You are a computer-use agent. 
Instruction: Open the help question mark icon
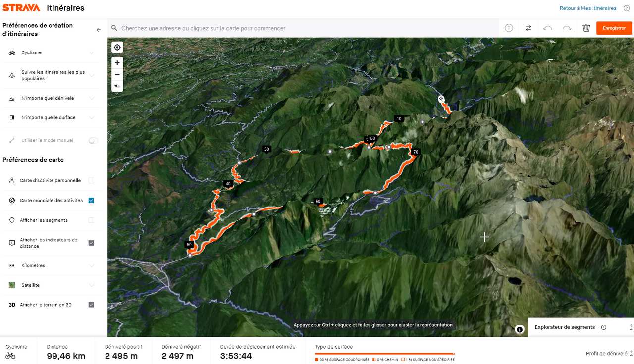[627, 8]
